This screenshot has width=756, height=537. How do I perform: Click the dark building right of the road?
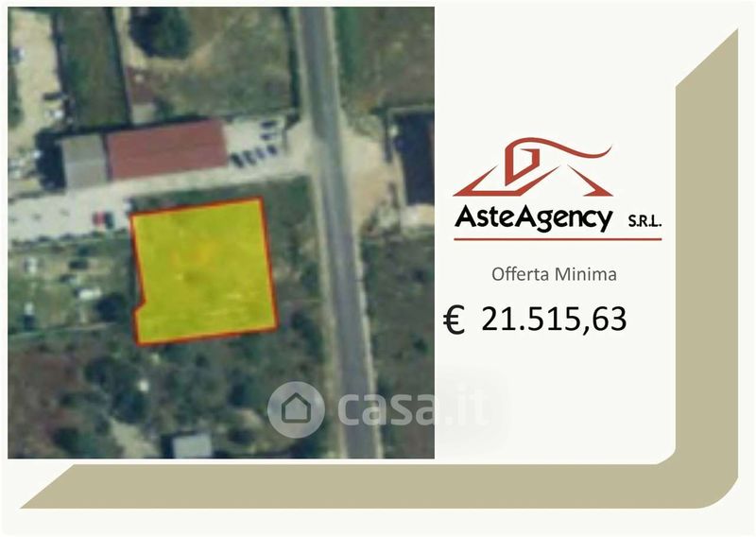tap(416, 158)
